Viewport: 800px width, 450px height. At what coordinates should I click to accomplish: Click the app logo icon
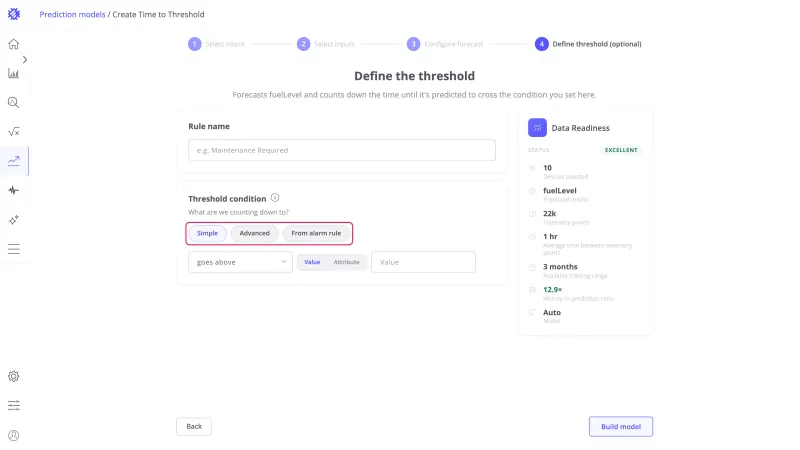point(14,14)
